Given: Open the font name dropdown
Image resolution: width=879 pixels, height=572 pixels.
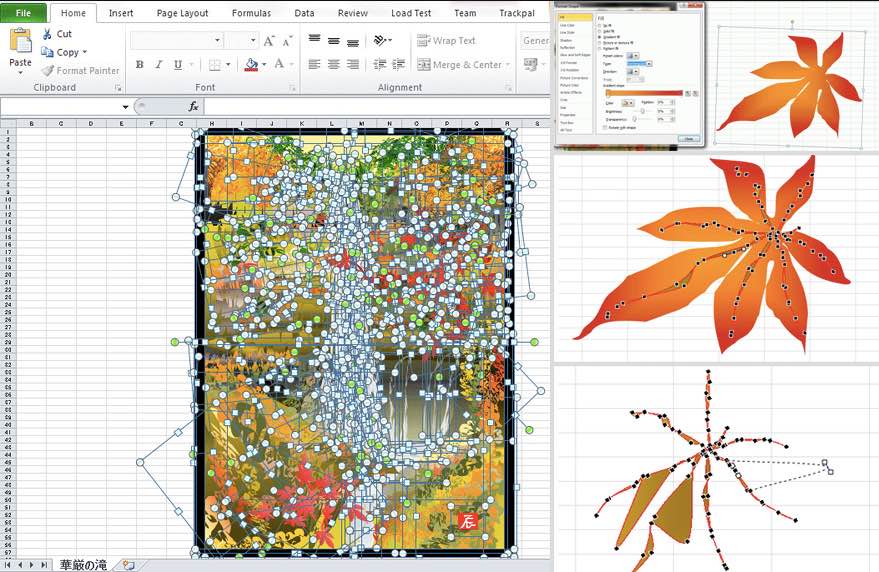Looking at the screenshot, I should pos(217,41).
